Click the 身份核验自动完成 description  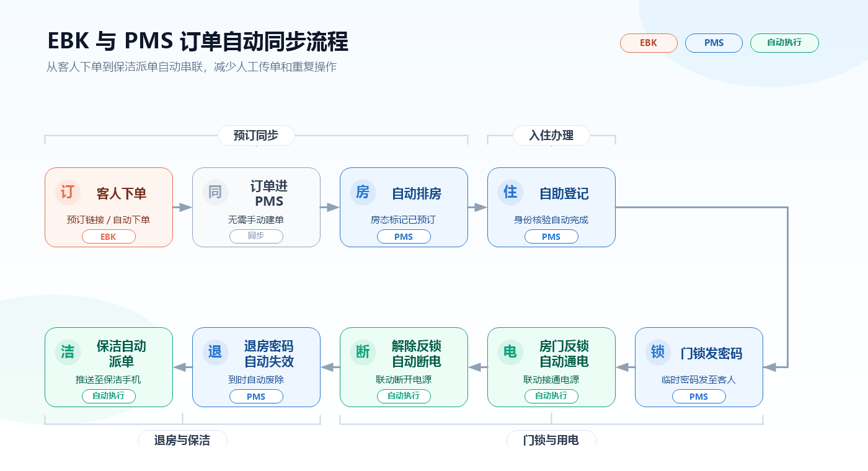coord(551,219)
